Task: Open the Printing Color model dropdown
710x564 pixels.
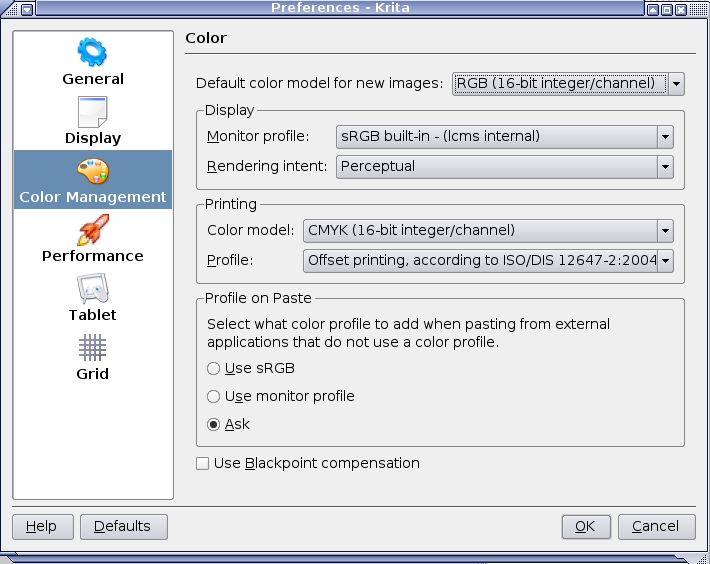Action: [x=665, y=231]
